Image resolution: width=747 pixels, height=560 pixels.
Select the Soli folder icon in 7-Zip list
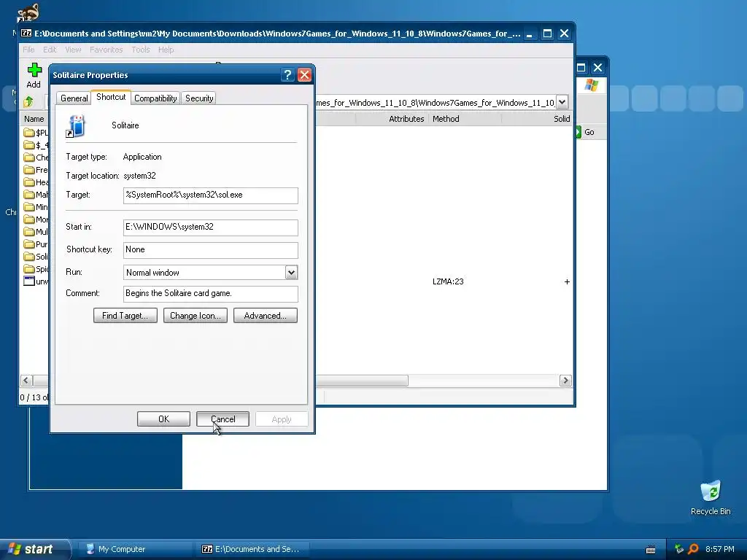(29, 256)
